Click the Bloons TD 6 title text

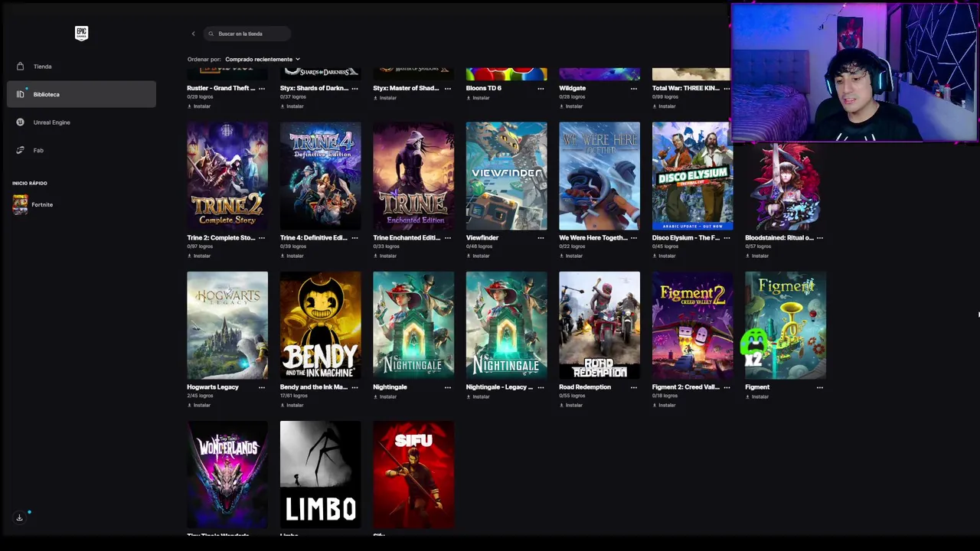484,88
